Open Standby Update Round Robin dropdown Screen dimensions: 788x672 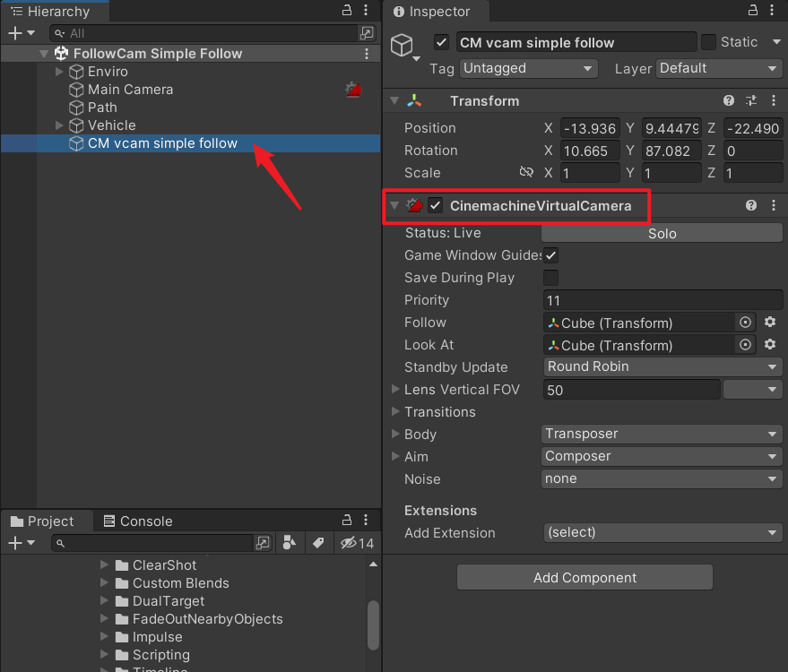click(x=662, y=366)
